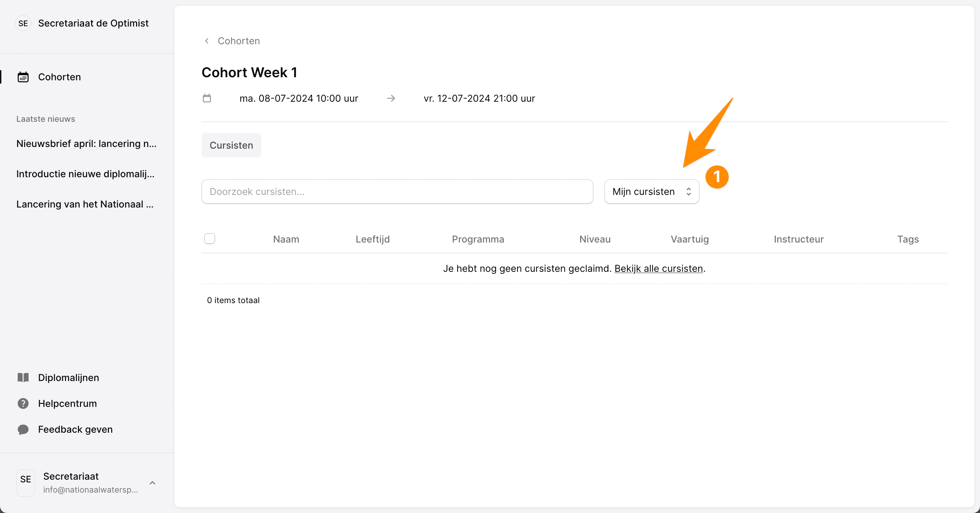This screenshot has width=980, height=513.
Task: Expand the Secretariaat account menu chevron
Action: click(152, 483)
